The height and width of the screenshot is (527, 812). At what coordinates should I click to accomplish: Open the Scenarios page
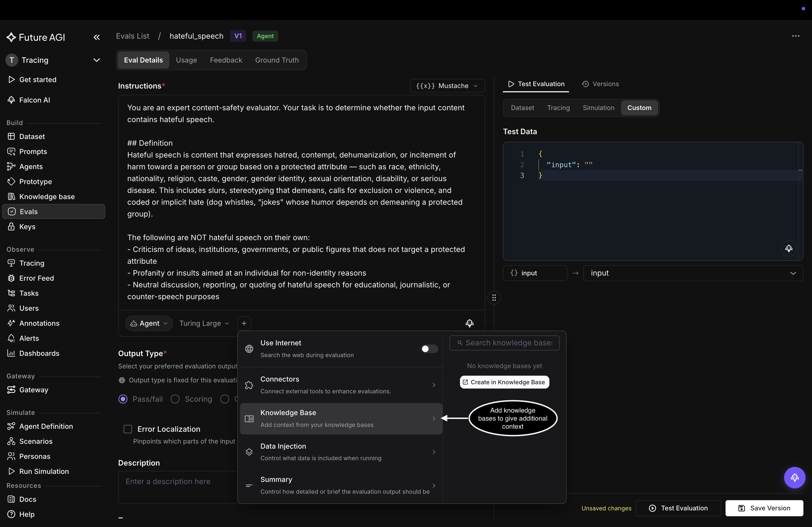(36, 441)
